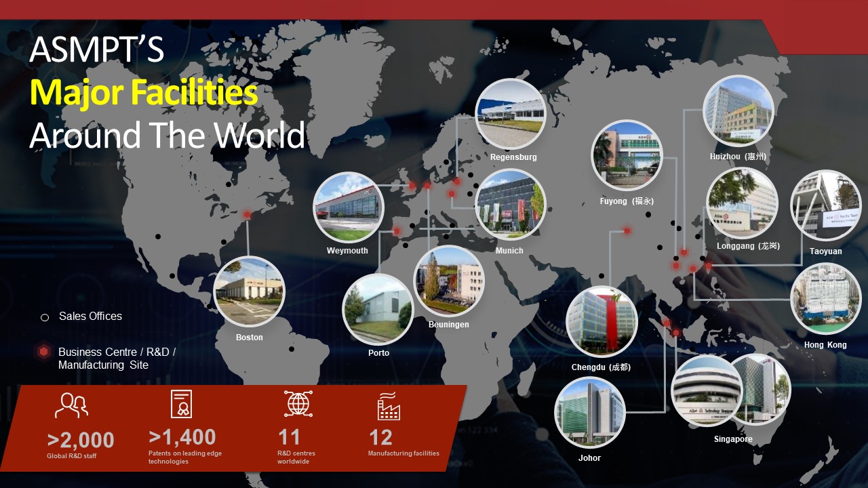Click the 'Singapore' label
Image resolution: width=868 pixels, height=488 pixels.
(733, 439)
